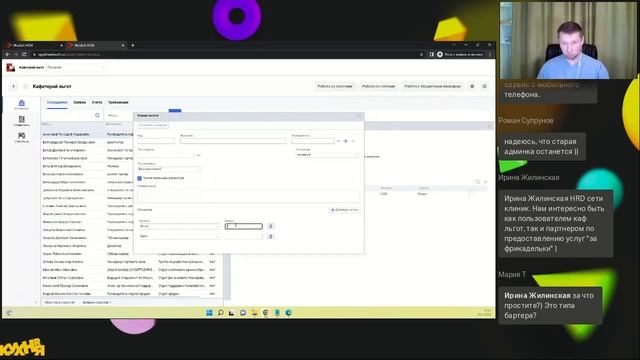Focus the comment text area in the dialog
This screenshot has width=640, height=360.
coord(249,195)
